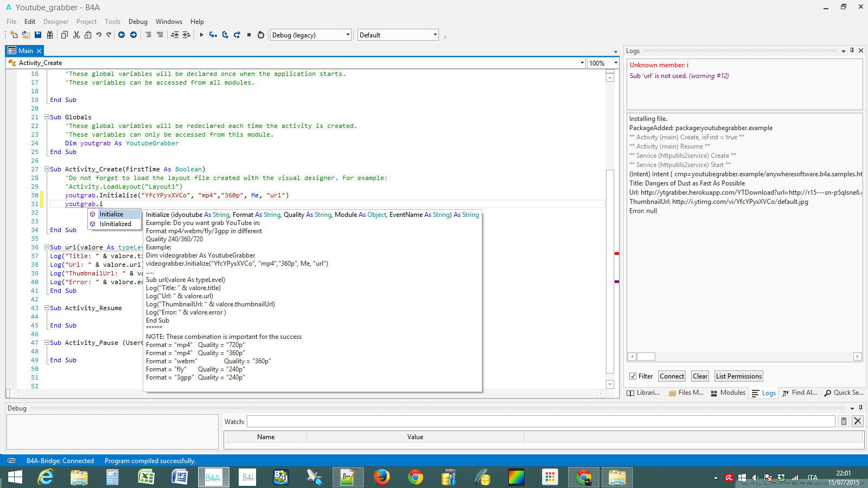Screen dimensions: 868x488
Task: Open the Edit menu
Action: pos(30,22)
